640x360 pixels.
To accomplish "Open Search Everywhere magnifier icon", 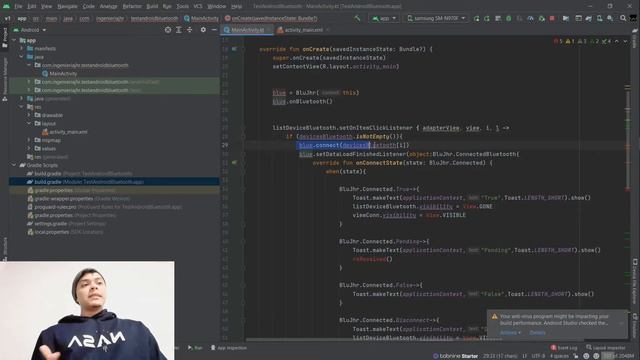I will pos(623,18).
